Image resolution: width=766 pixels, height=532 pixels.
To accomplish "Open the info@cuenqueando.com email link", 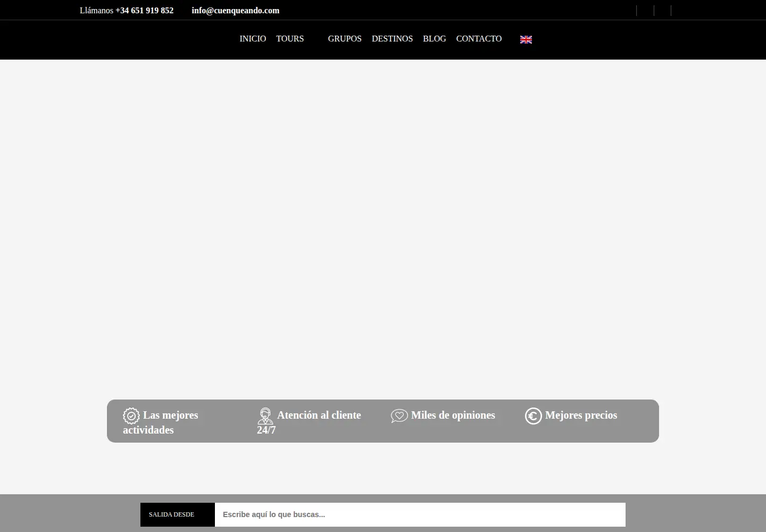I will tap(235, 11).
